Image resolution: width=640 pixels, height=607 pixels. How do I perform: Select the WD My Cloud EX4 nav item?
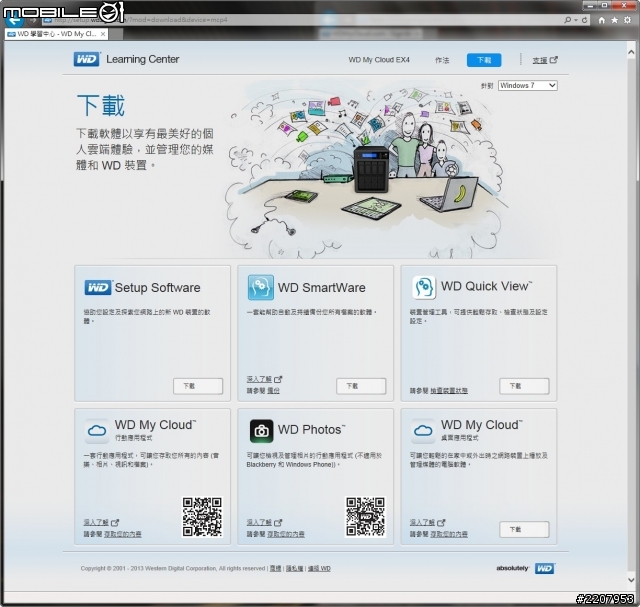[x=379, y=60]
